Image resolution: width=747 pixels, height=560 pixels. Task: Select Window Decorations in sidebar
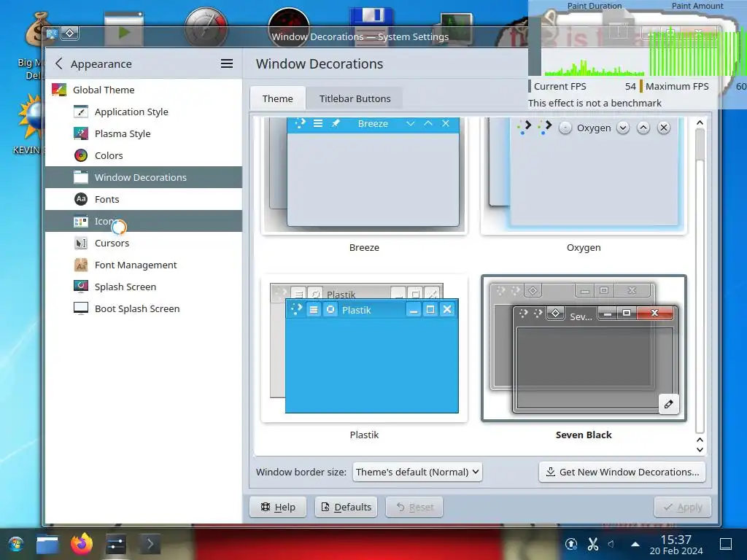(144, 177)
